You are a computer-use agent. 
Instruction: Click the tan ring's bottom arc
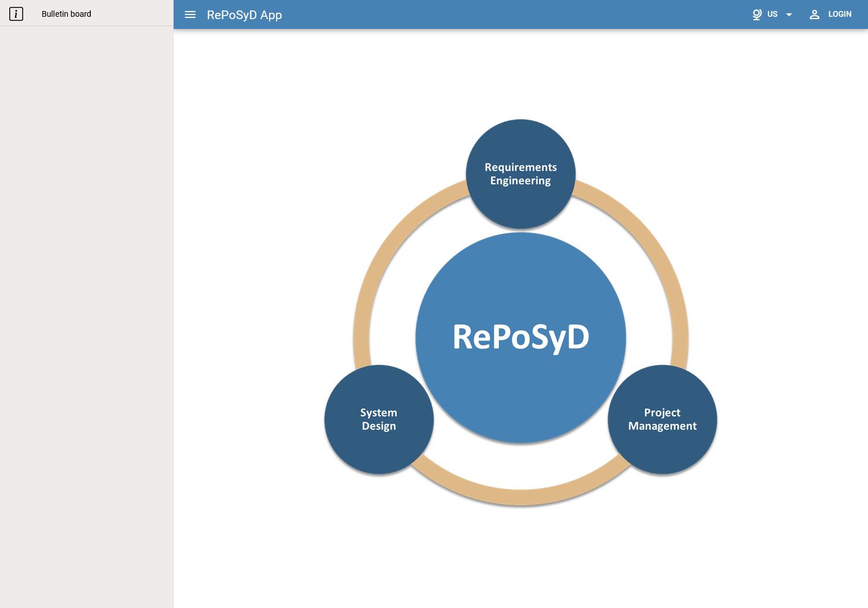click(x=521, y=497)
